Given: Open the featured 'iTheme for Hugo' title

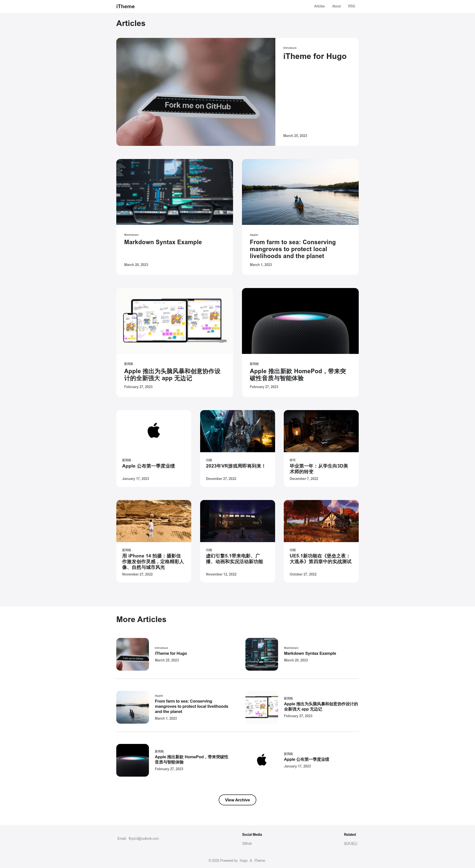Looking at the screenshot, I should click(314, 56).
